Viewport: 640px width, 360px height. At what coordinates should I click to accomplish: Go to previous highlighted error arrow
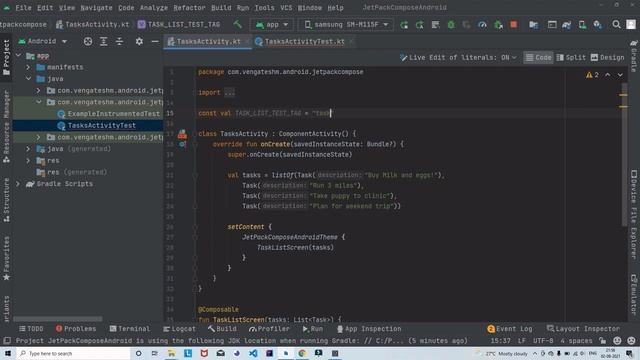pos(608,75)
